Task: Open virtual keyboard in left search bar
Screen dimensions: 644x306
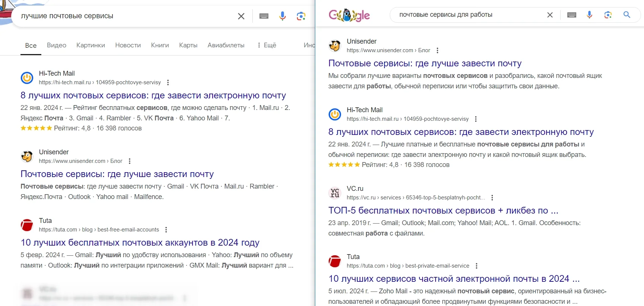Action: click(x=264, y=16)
